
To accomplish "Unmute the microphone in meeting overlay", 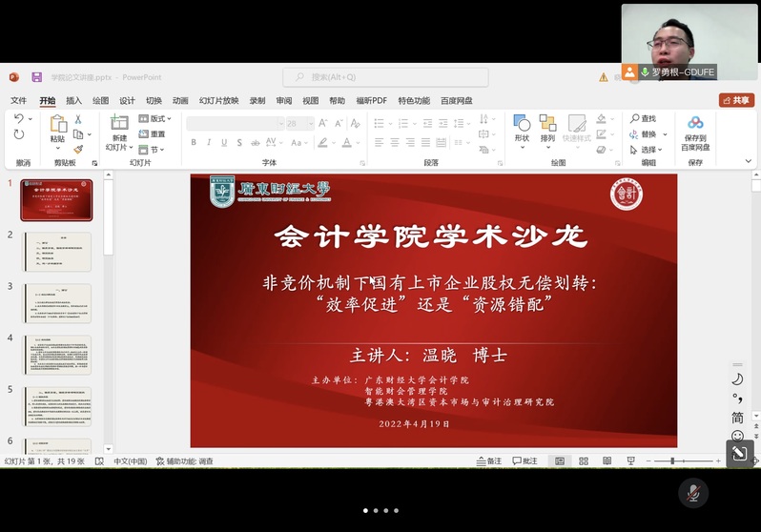I will (693, 493).
